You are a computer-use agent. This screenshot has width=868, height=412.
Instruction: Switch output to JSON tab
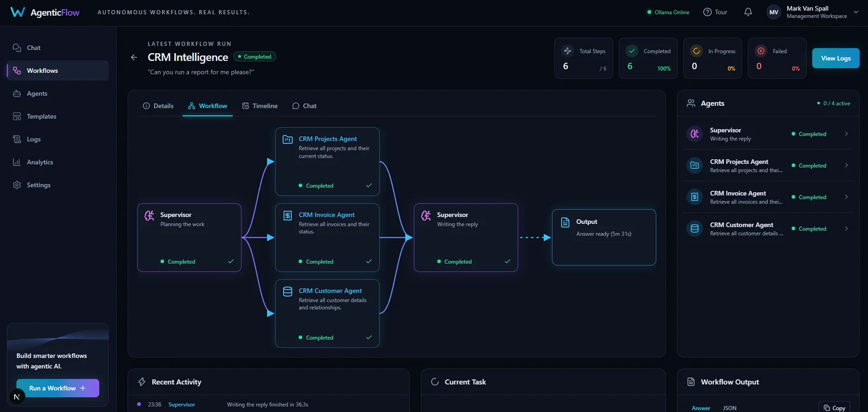coord(730,408)
